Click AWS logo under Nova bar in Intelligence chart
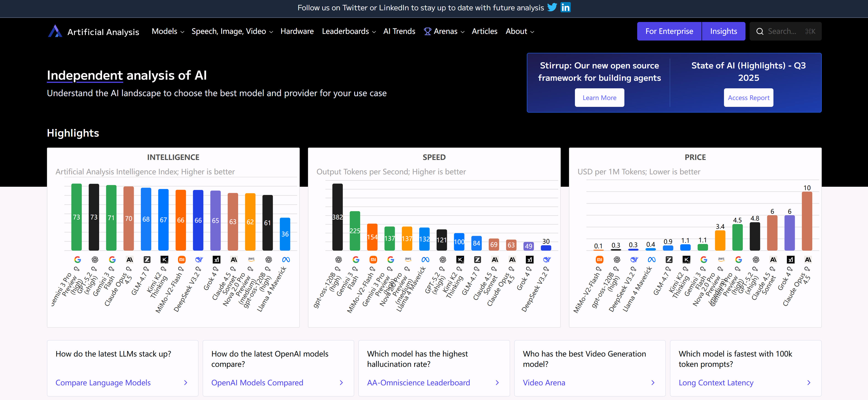The height and width of the screenshot is (400, 868). [x=251, y=259]
